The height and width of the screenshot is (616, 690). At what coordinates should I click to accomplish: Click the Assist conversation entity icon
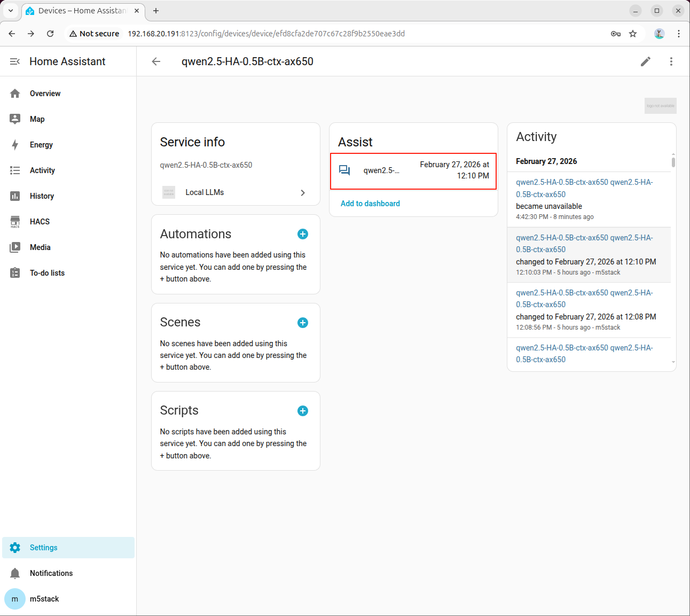(x=345, y=170)
